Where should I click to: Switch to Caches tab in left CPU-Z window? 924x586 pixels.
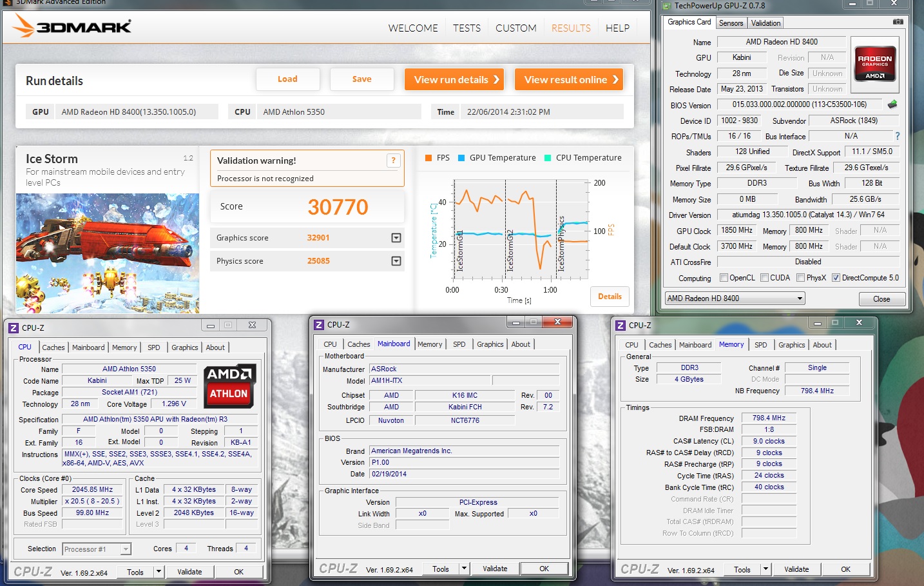[53, 347]
